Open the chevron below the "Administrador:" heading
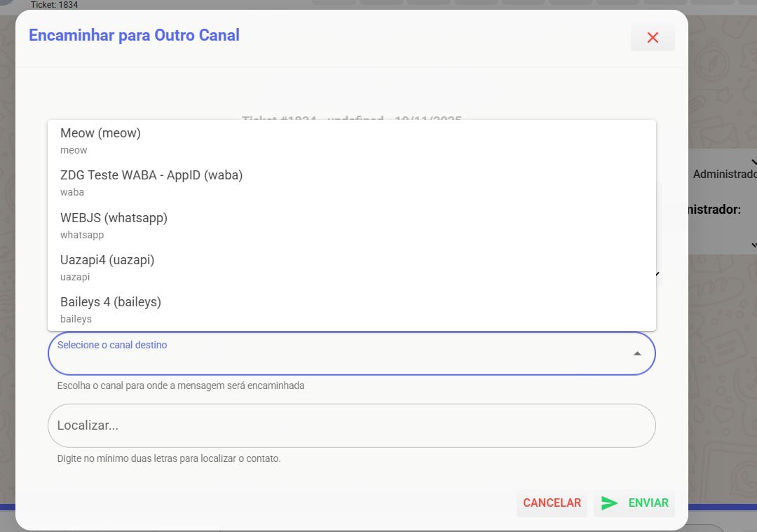757x532 pixels. (x=753, y=245)
